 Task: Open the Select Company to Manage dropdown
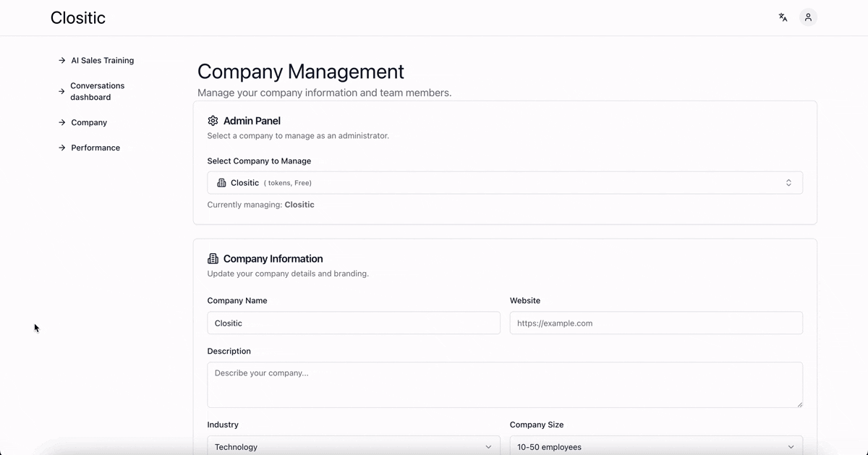504,183
